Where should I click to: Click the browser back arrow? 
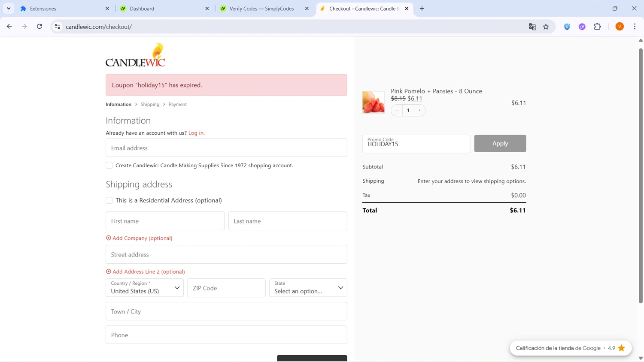pos(9,27)
